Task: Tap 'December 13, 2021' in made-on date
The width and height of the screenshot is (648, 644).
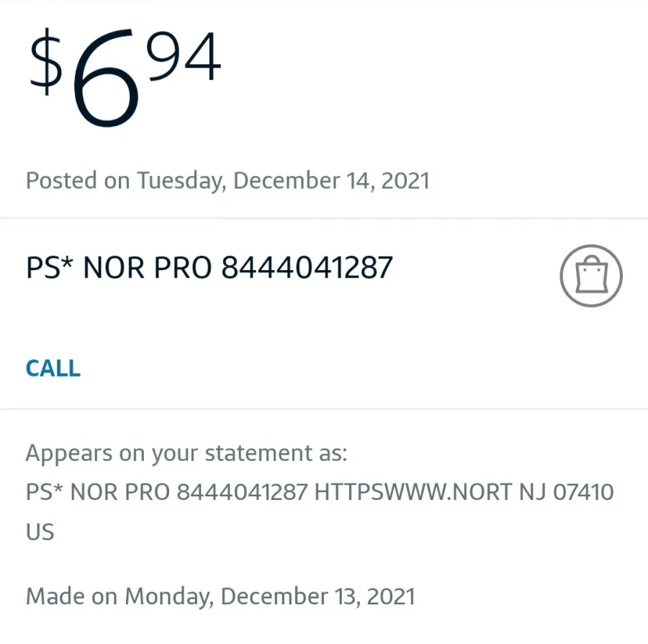Action: tap(318, 596)
